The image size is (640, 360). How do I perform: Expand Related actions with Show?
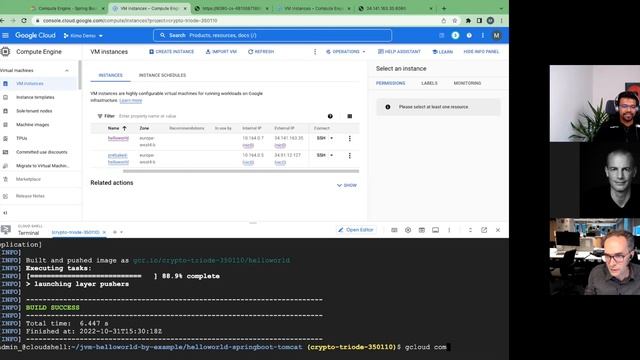[x=347, y=185]
